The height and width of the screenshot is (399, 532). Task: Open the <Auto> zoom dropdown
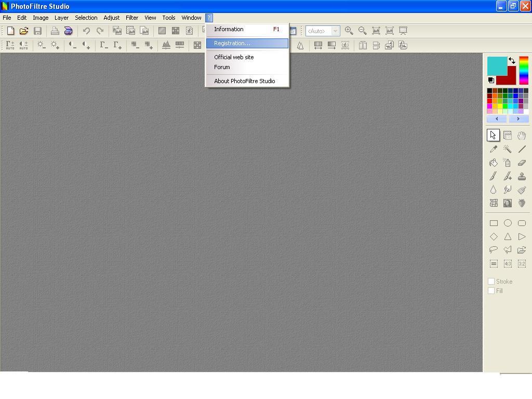pyautogui.click(x=335, y=31)
